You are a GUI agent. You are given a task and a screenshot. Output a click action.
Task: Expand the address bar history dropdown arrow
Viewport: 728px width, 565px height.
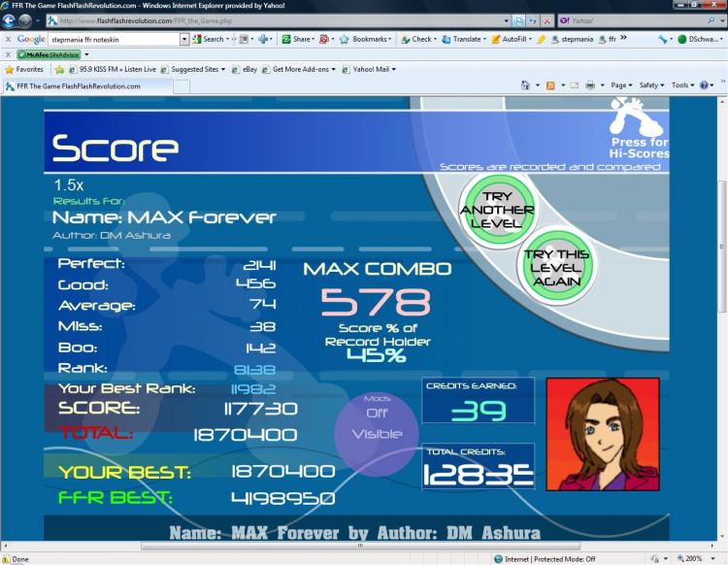[x=507, y=21]
